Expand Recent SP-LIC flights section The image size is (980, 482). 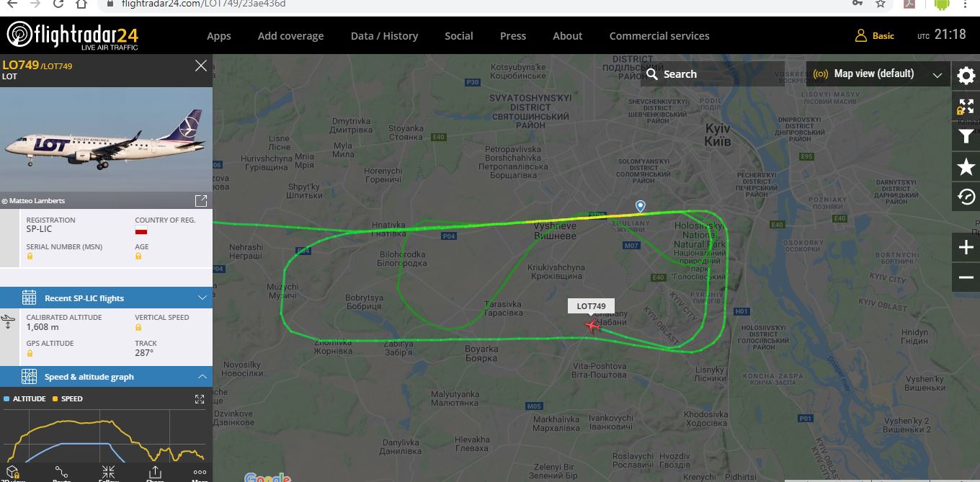[x=106, y=298]
